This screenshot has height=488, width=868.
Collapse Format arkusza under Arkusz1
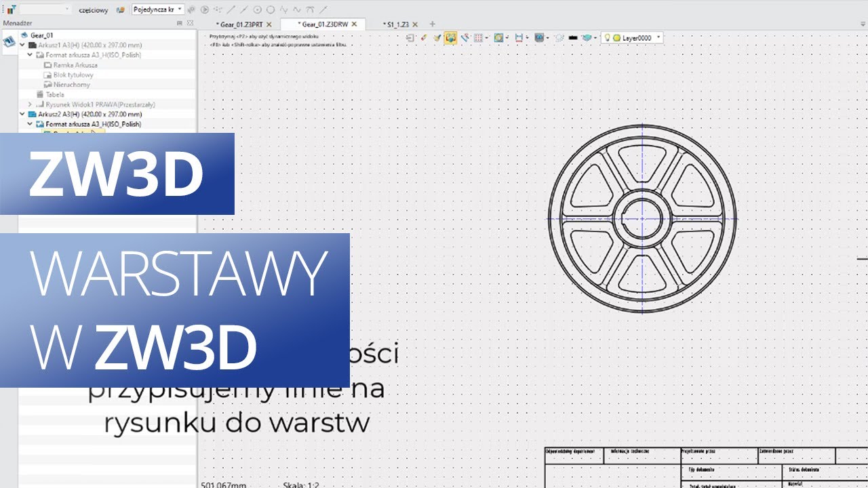tap(31, 55)
